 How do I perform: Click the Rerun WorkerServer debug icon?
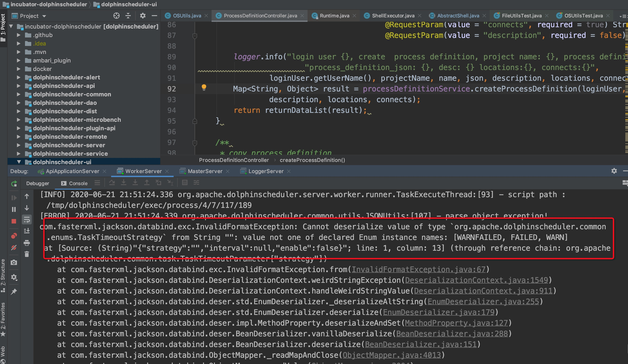(x=14, y=184)
